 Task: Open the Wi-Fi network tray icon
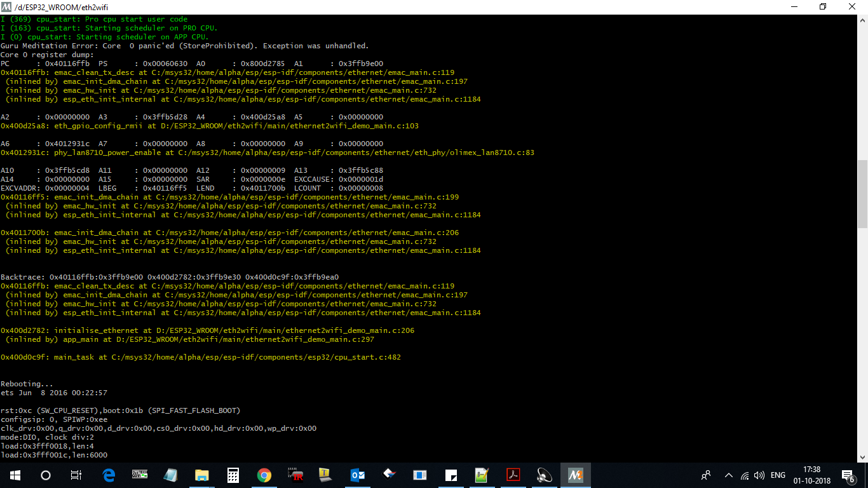point(743,475)
